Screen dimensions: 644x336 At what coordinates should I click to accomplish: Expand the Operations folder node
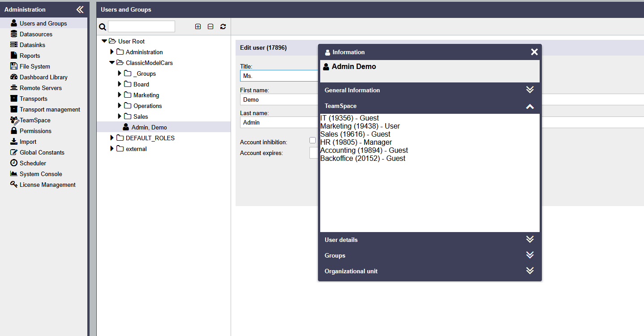(x=120, y=105)
